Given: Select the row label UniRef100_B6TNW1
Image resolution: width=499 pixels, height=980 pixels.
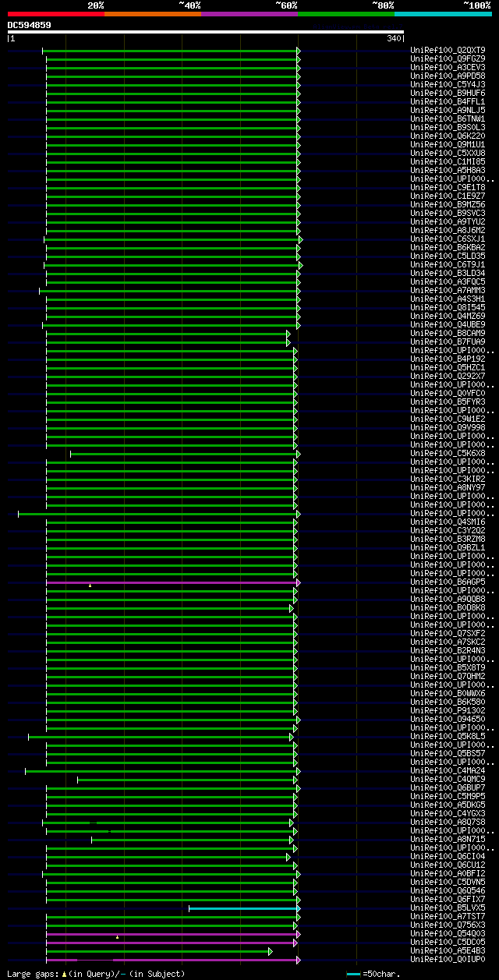Looking at the screenshot, I should point(448,119).
